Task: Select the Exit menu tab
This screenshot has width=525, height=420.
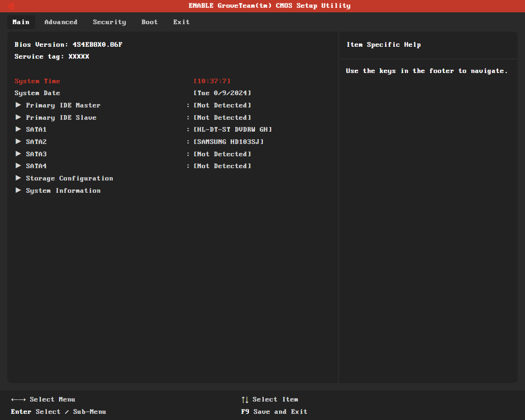Action: [181, 22]
